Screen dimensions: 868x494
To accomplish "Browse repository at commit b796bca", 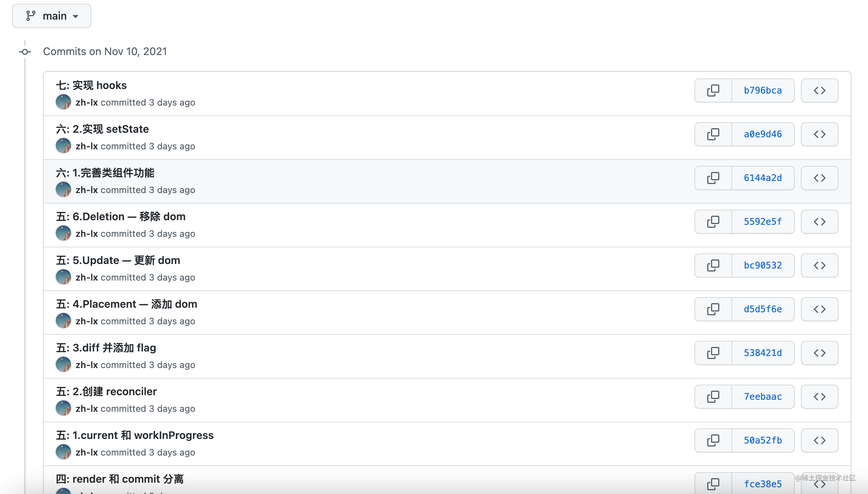I will coord(819,91).
